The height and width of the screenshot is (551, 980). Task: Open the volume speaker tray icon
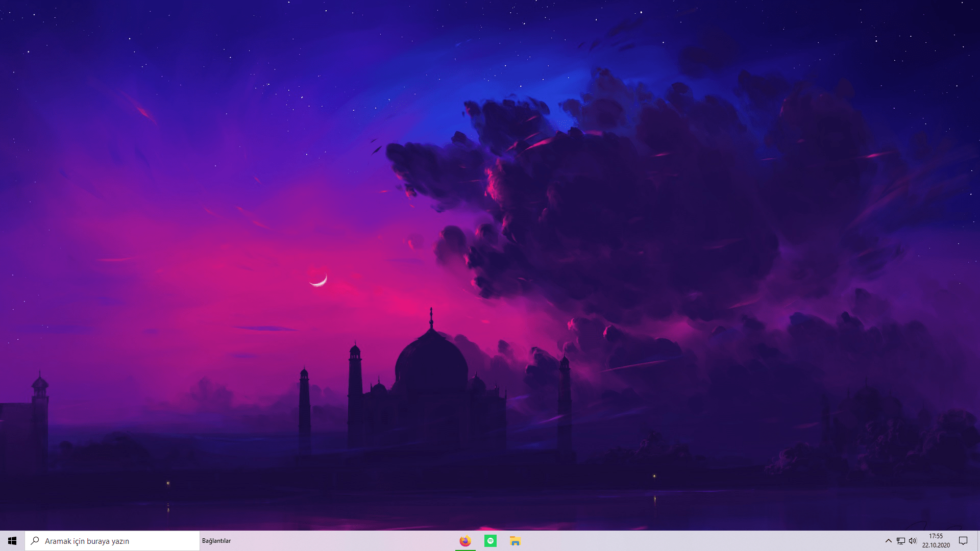913,541
